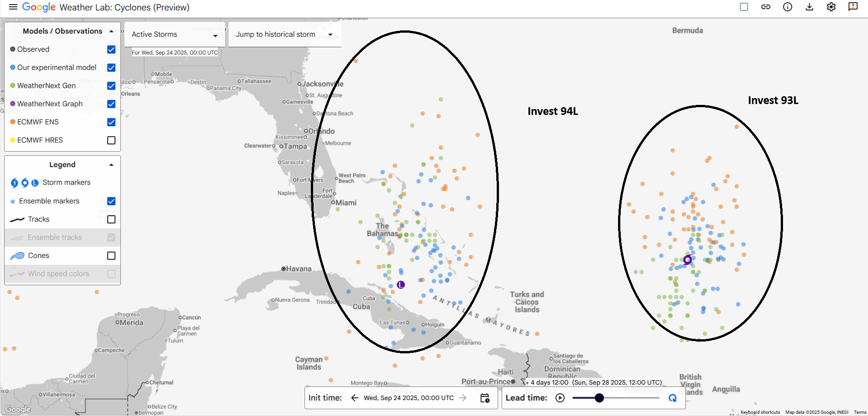Click the download data icon
The width and height of the screenshot is (868, 416).
[809, 7]
